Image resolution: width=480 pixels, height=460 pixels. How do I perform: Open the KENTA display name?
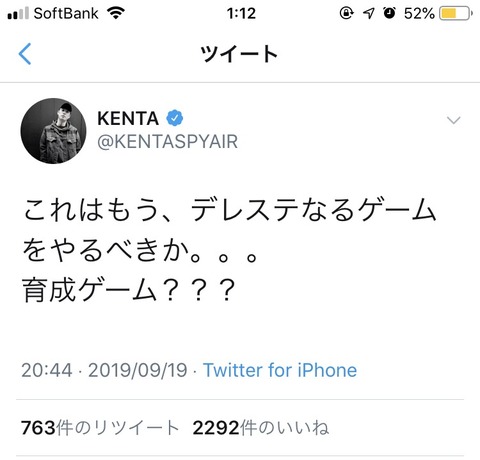(128, 118)
